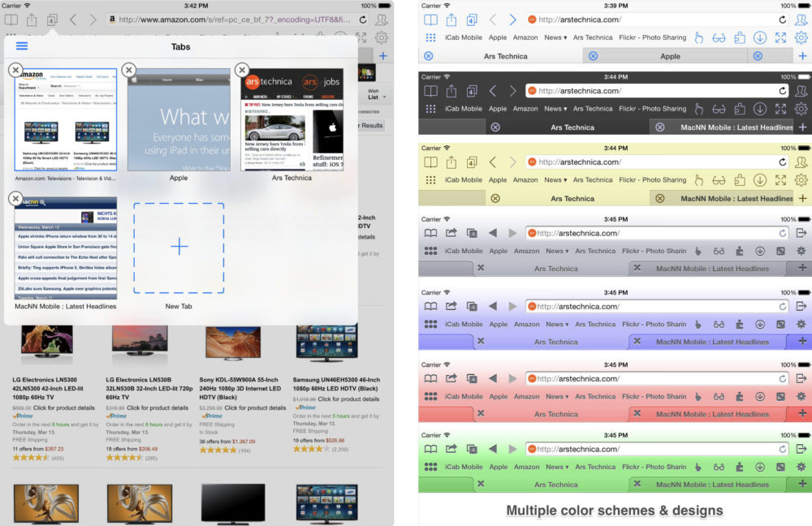Image resolution: width=812 pixels, height=526 pixels.
Task: Open the puzzle modules icon, white scheme
Action: pos(740,37)
